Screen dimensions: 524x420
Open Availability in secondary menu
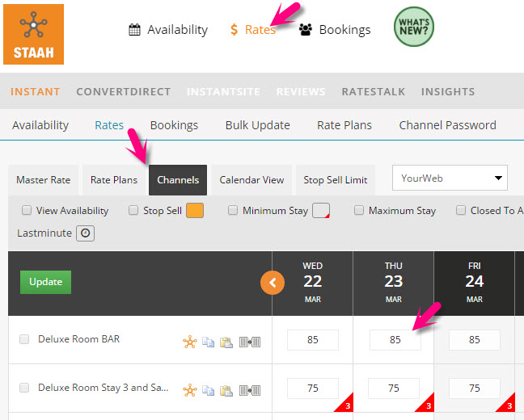point(40,125)
